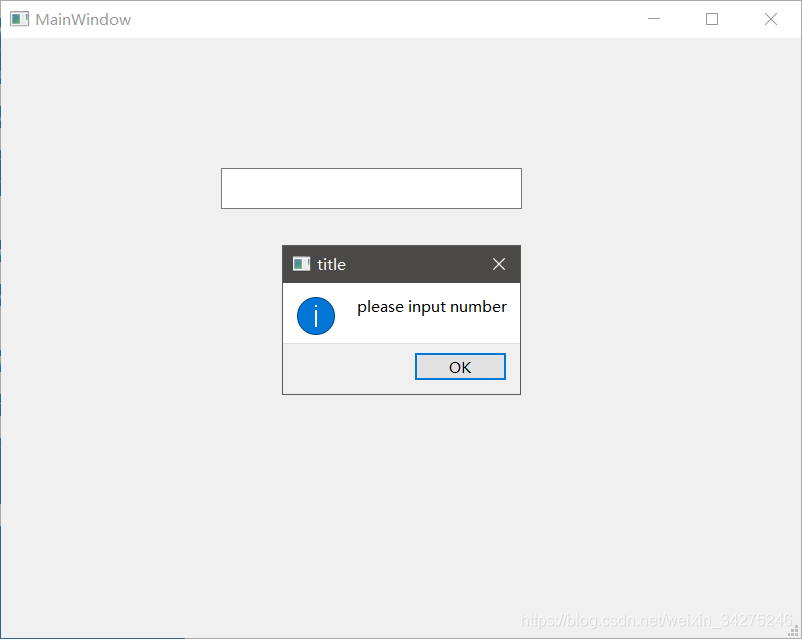Maximize the MainWindow window
This screenshot has height=639, width=802.
(712, 19)
